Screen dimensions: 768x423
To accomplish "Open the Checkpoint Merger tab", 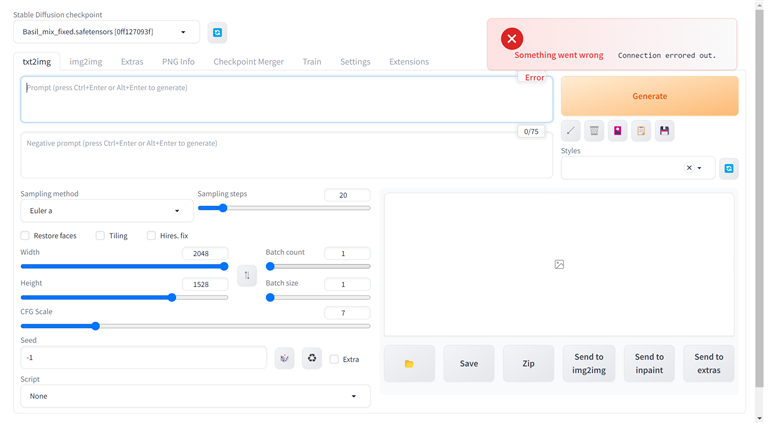I will [x=248, y=62].
